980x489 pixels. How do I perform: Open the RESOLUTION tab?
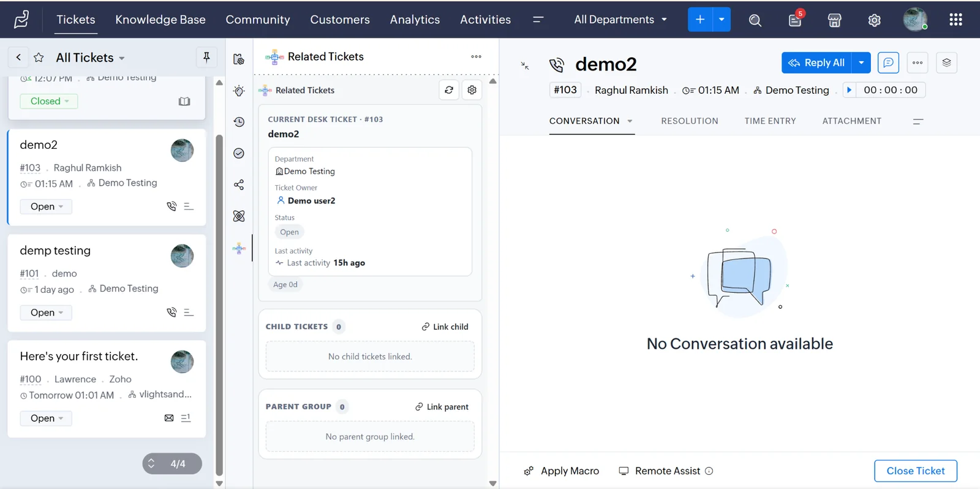tap(690, 121)
